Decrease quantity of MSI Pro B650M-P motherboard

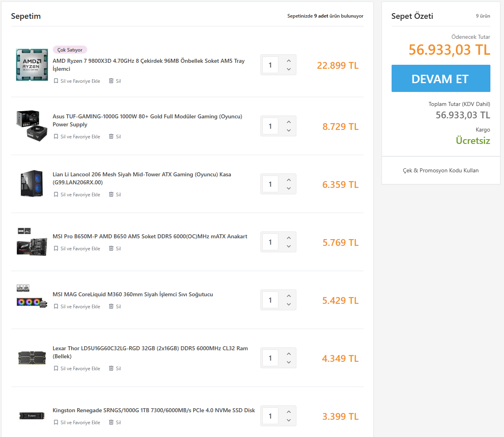[x=289, y=247]
